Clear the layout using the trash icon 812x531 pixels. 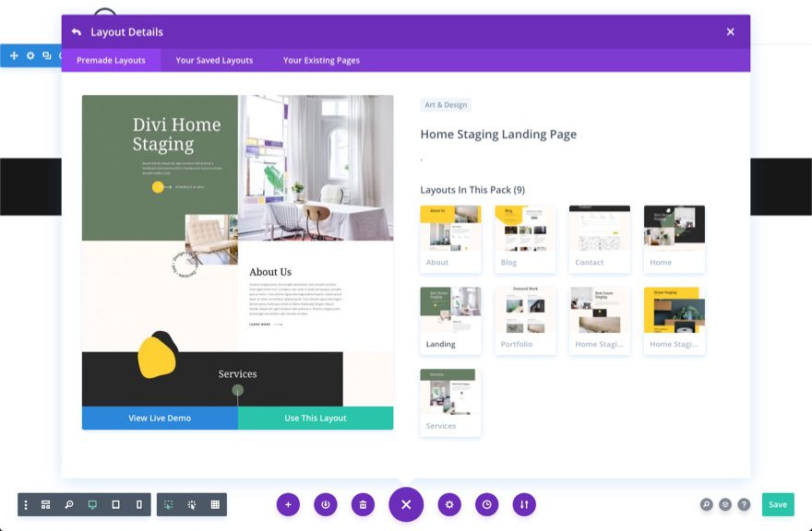(363, 504)
